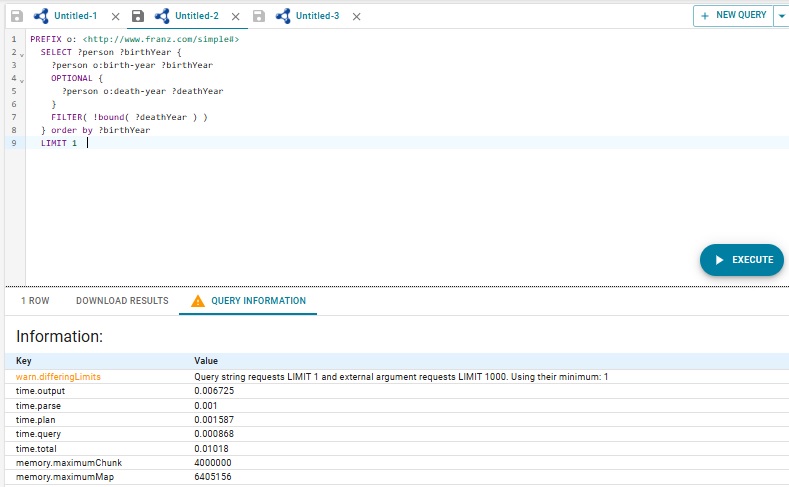Run the query with Execute button

point(741,260)
